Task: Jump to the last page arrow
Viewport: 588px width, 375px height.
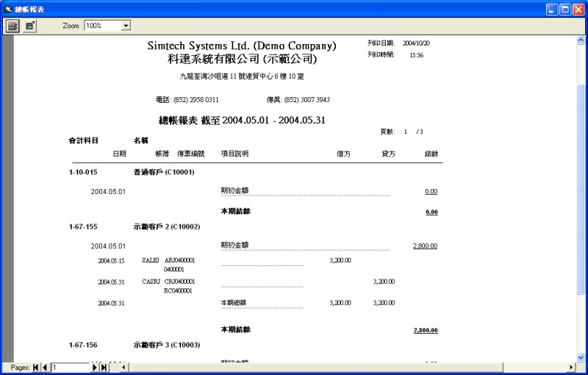Action: [x=104, y=368]
